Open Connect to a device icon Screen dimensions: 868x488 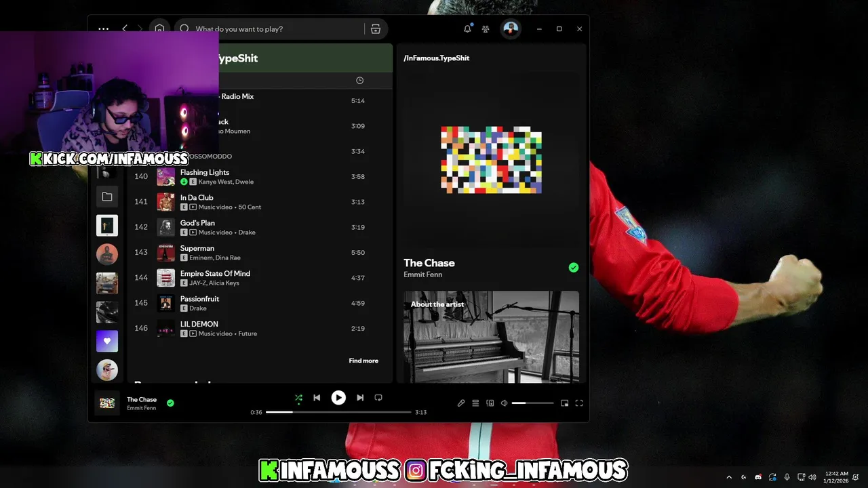(x=490, y=403)
